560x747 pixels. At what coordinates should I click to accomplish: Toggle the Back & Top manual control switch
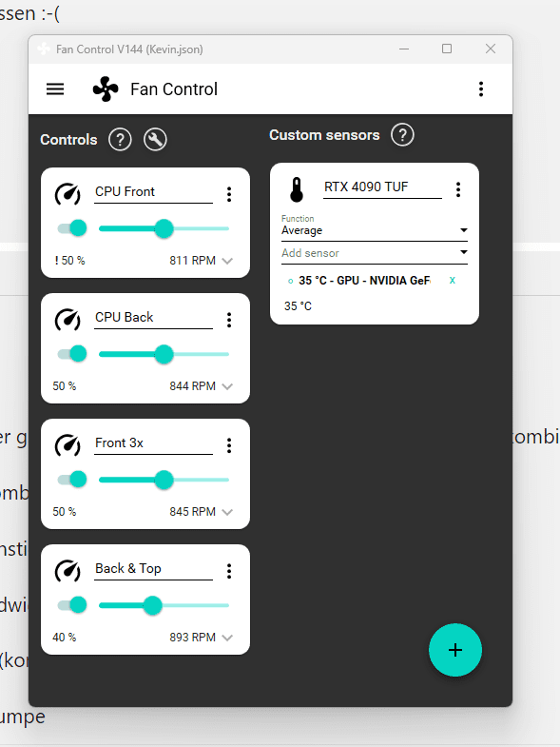pyautogui.click(x=72, y=605)
